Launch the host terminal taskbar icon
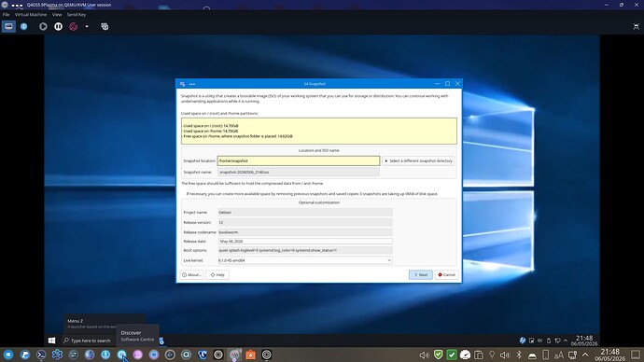The width and height of the screenshot is (644, 362). click(41, 355)
